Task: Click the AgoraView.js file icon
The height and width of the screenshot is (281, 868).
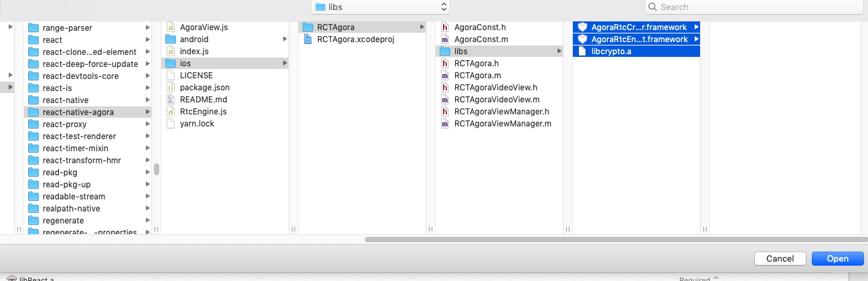Action: (x=171, y=27)
